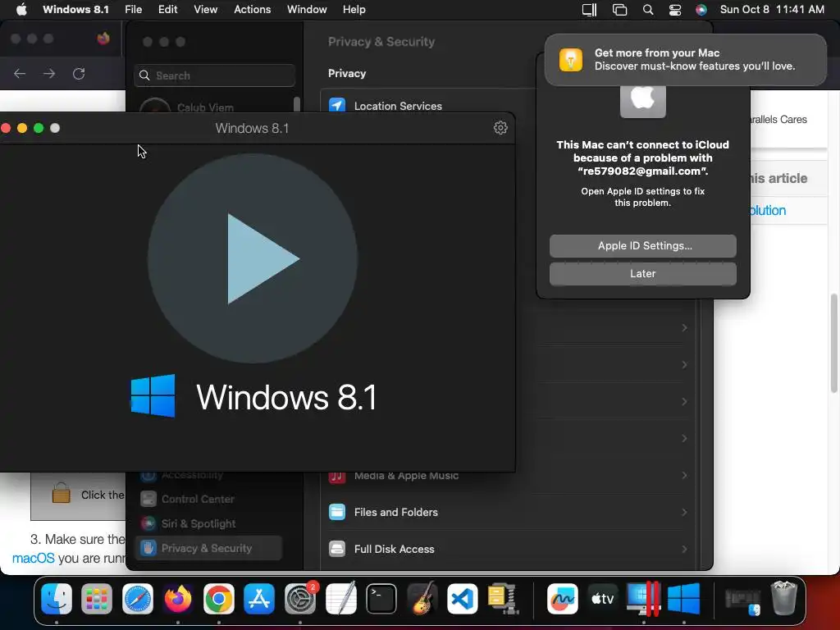The width and height of the screenshot is (840, 630).
Task: Select Control Center in Settings sidebar
Action: pos(209,499)
